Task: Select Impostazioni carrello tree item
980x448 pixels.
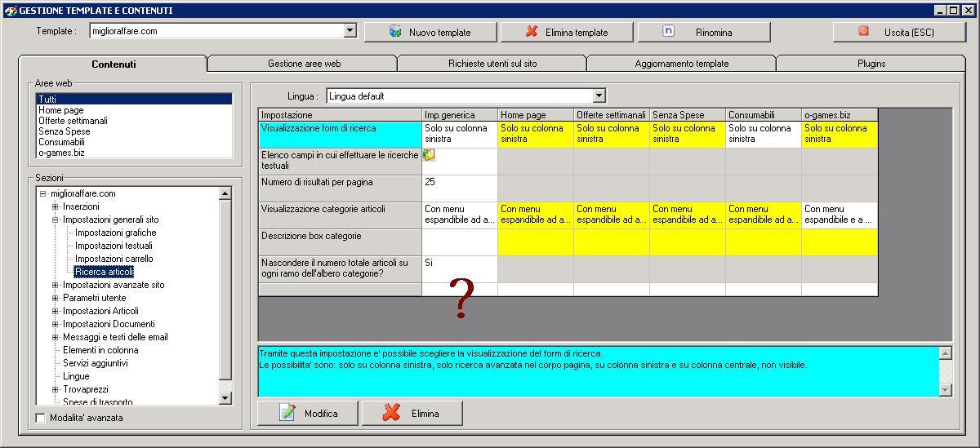Action: pyautogui.click(x=114, y=259)
